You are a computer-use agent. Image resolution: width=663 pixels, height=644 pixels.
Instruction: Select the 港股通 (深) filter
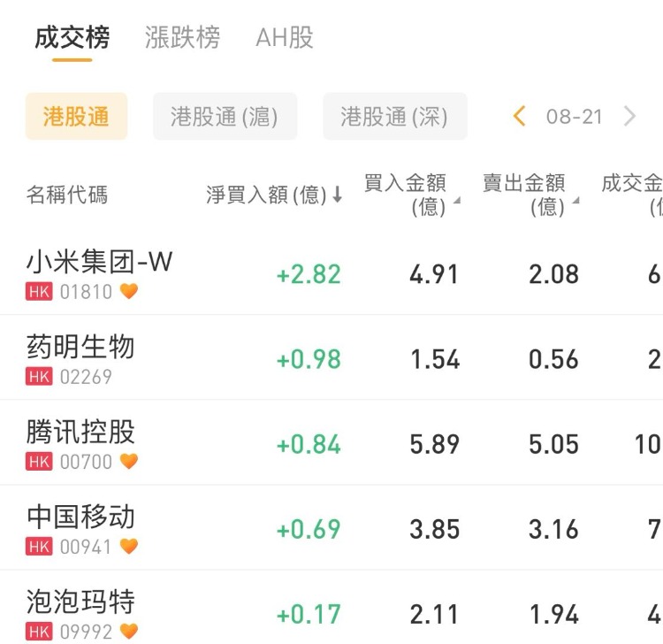pyautogui.click(x=394, y=117)
